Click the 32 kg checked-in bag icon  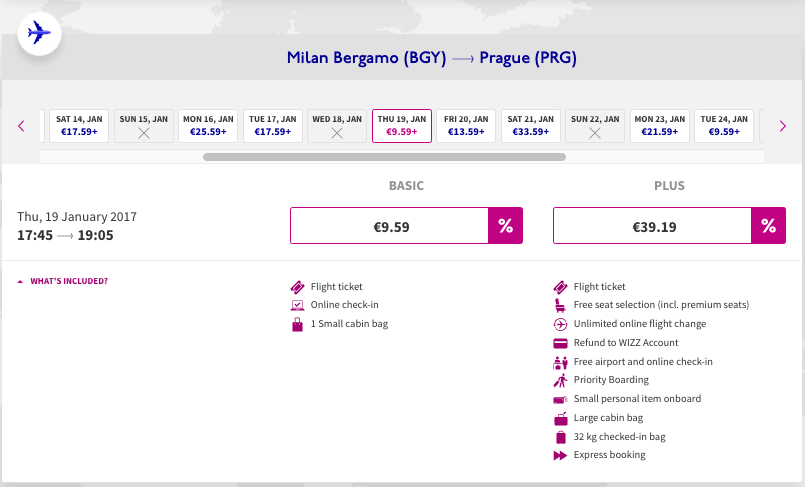coord(561,437)
